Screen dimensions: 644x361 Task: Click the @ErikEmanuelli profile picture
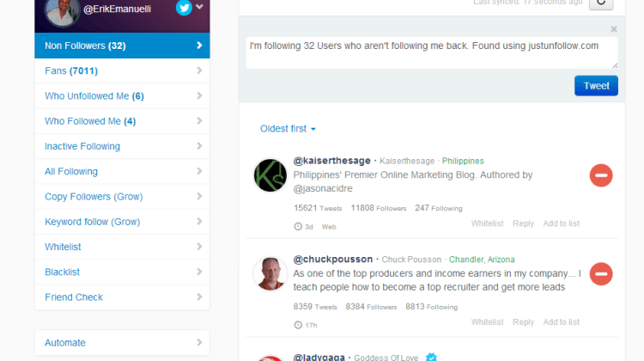coord(62,11)
